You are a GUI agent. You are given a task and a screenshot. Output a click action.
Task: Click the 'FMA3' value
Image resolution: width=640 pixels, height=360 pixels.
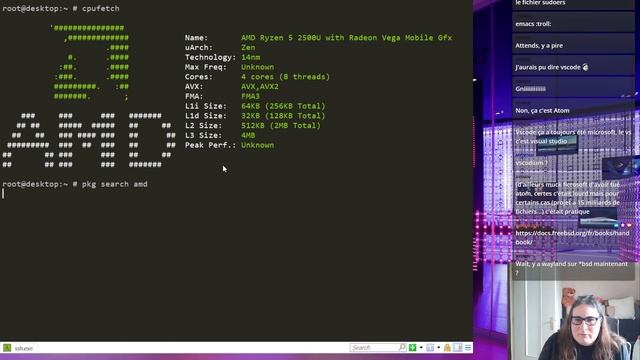pos(250,96)
